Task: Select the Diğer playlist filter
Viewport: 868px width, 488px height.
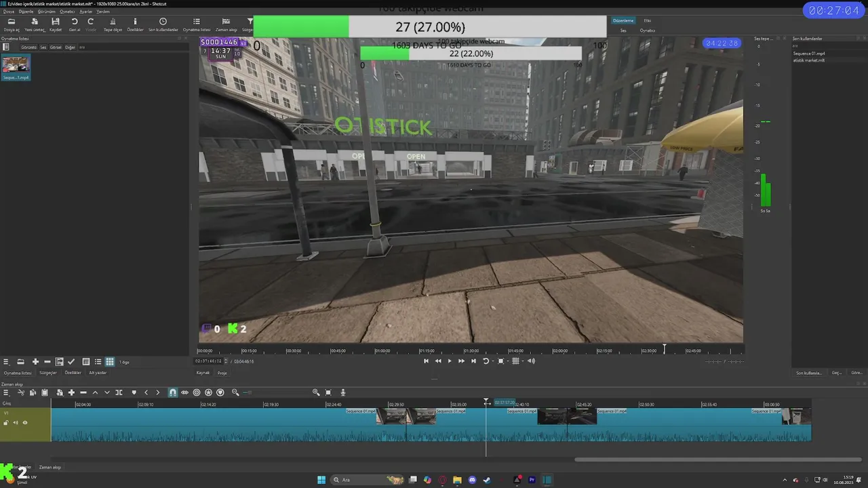Action: pyautogui.click(x=70, y=47)
